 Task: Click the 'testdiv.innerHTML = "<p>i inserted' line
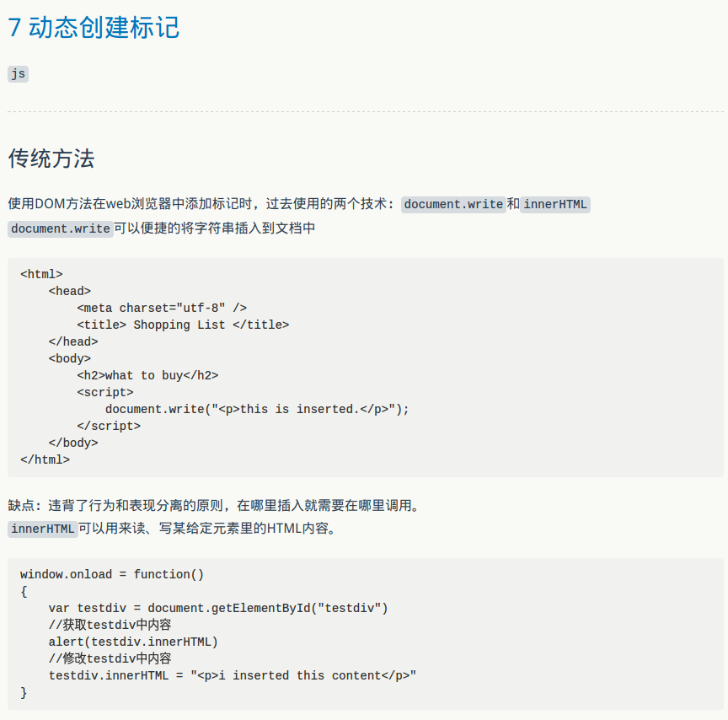tap(233, 676)
